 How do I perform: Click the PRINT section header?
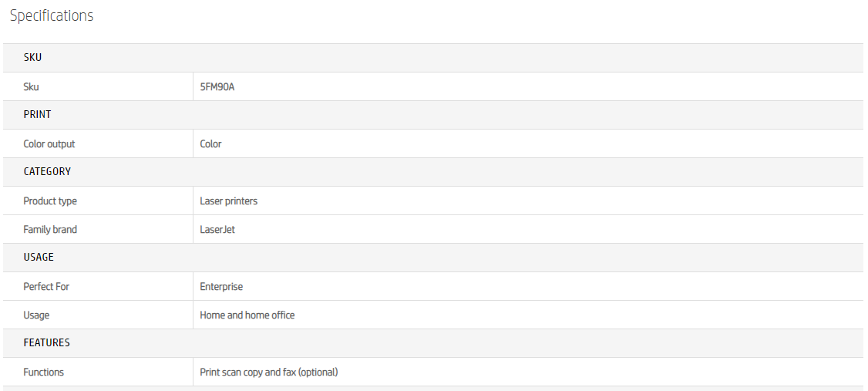coord(37,115)
